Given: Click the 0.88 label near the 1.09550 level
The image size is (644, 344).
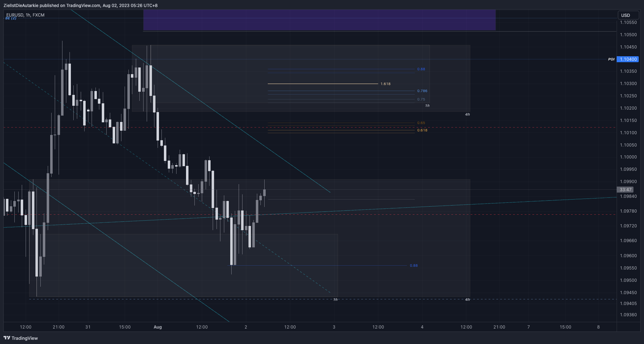Looking at the screenshot, I should 414,266.
